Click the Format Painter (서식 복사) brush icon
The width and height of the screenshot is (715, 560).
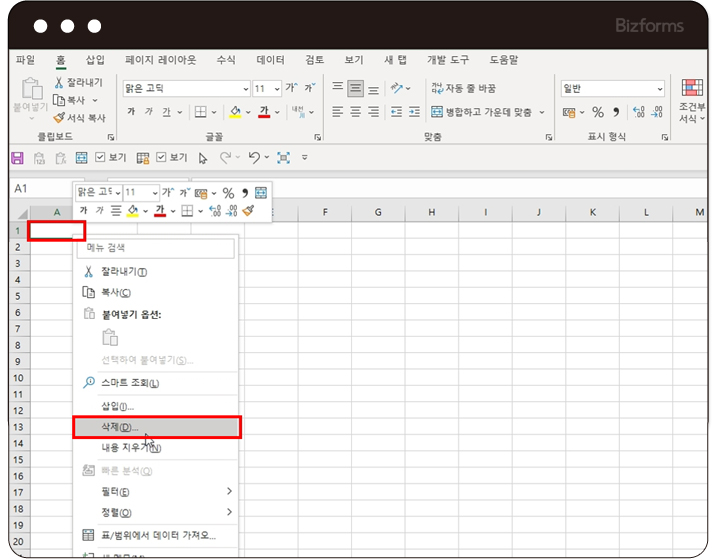tap(60, 117)
